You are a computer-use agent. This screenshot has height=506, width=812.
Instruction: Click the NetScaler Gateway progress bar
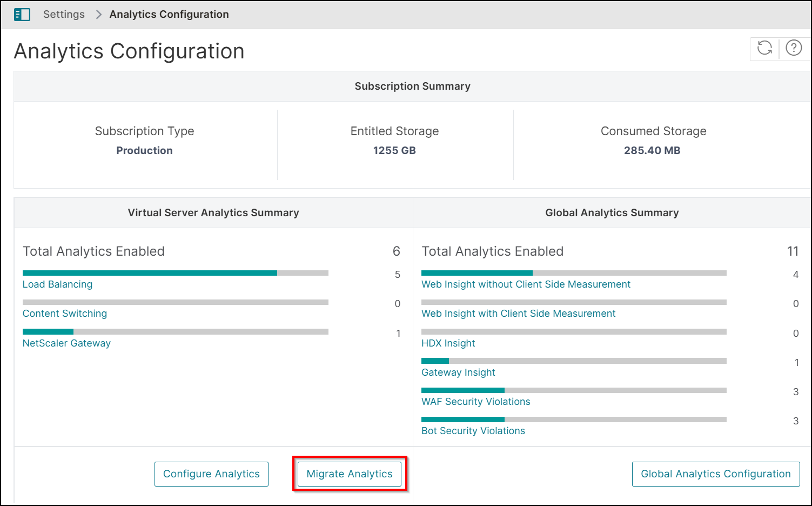click(x=176, y=331)
